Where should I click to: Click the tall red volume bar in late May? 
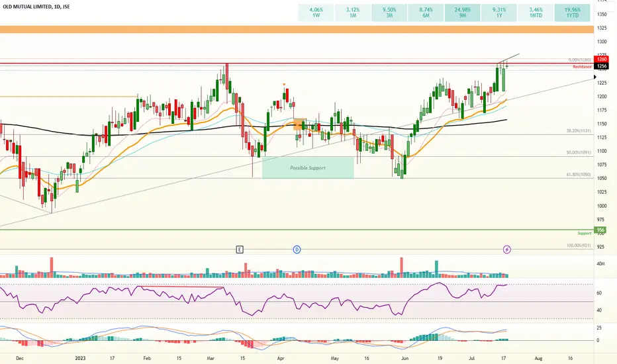pos(402,267)
